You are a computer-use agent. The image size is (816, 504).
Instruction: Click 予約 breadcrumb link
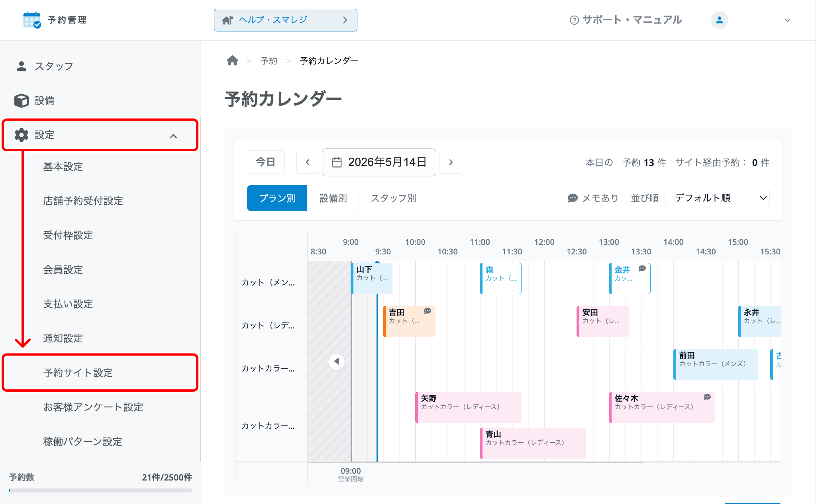[269, 61]
